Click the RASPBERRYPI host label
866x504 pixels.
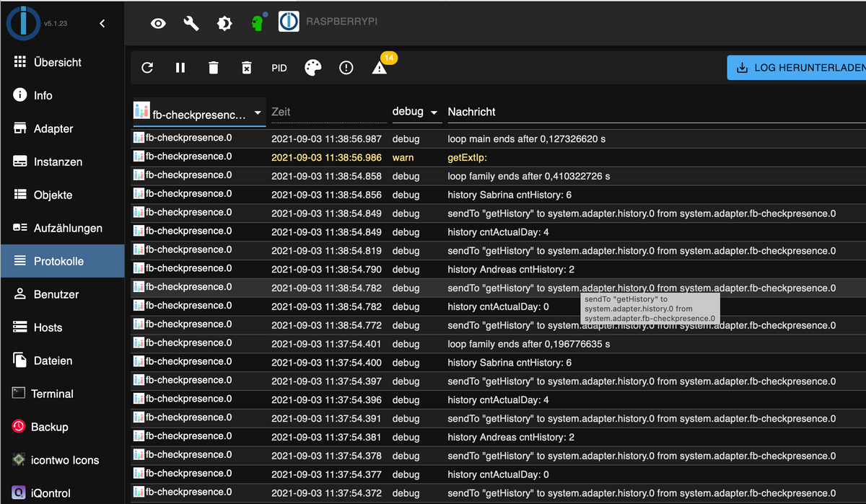(x=341, y=22)
